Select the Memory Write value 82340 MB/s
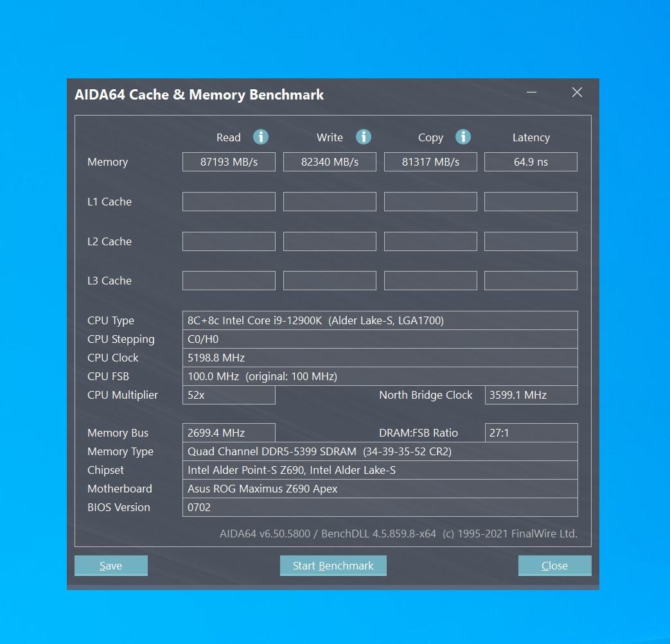The width and height of the screenshot is (670, 644). pyautogui.click(x=330, y=162)
